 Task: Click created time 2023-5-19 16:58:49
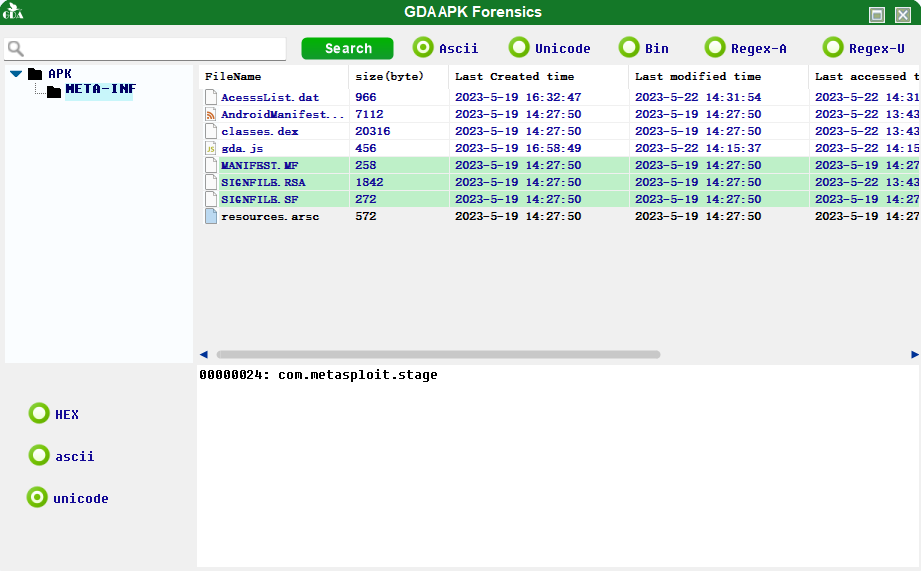pos(518,148)
